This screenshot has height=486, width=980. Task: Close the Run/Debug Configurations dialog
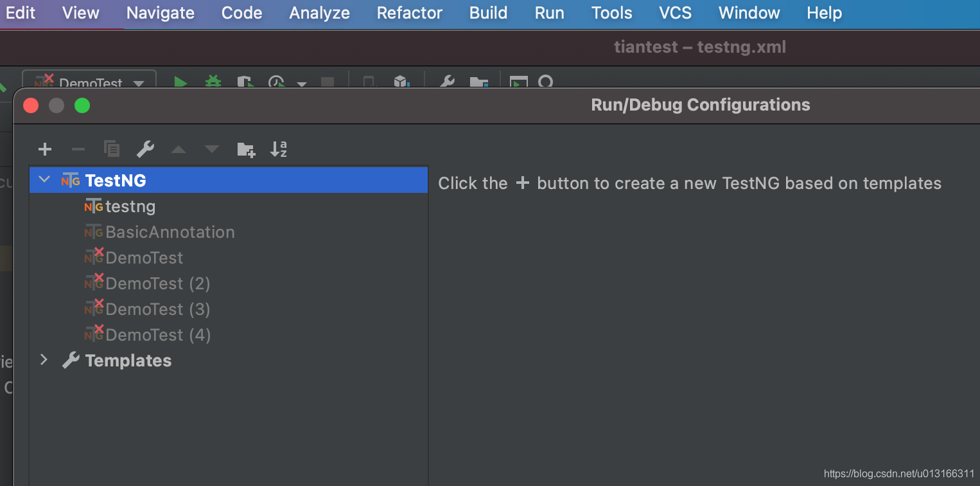(x=31, y=105)
